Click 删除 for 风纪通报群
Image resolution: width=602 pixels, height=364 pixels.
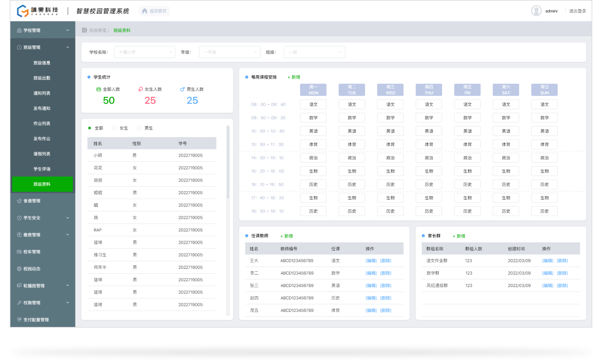coord(562,285)
